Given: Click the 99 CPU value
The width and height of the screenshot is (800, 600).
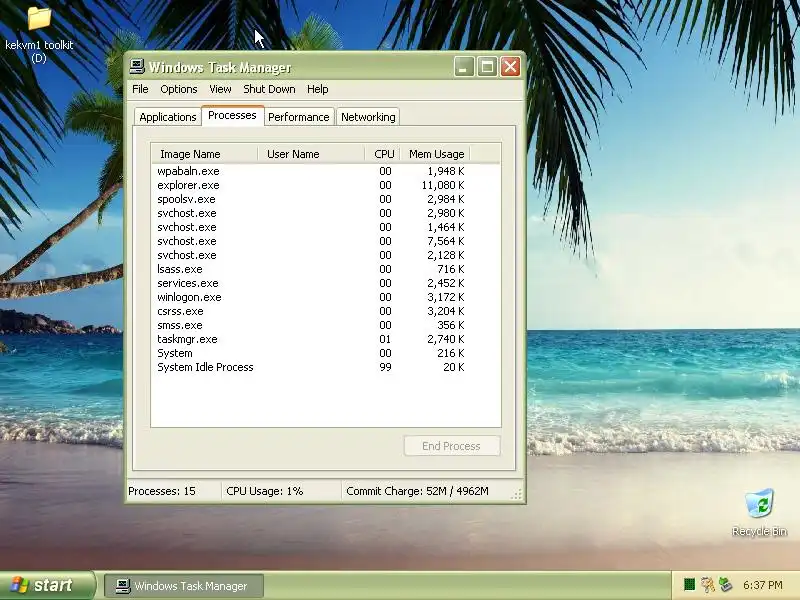Looking at the screenshot, I should (x=385, y=367).
